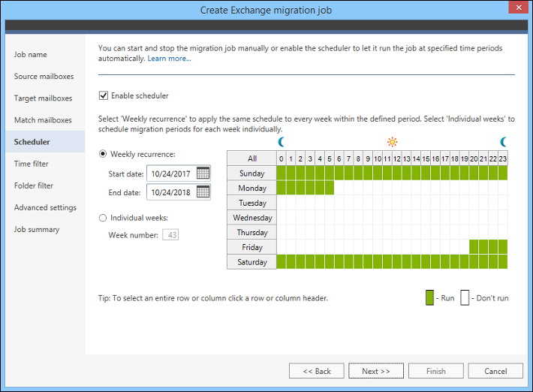Select the Weekly recurrence radio button
The height and width of the screenshot is (392, 533).
(x=103, y=154)
